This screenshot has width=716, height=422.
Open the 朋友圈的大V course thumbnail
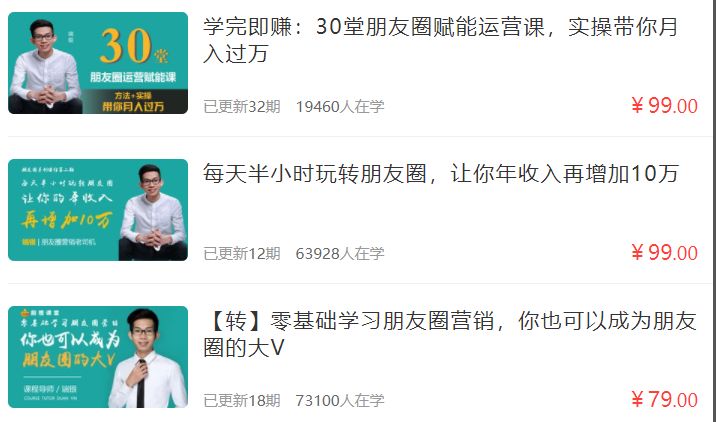[98, 357]
